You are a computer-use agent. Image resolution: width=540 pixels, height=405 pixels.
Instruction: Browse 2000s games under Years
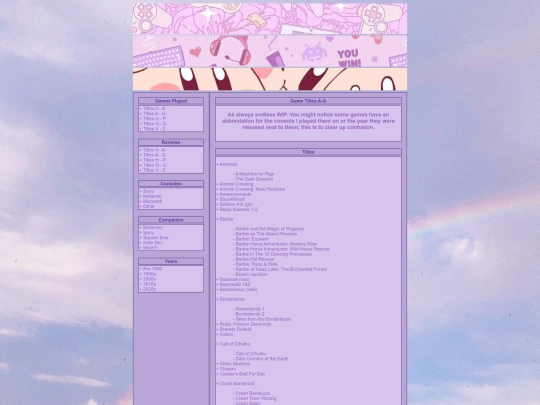tap(149, 279)
